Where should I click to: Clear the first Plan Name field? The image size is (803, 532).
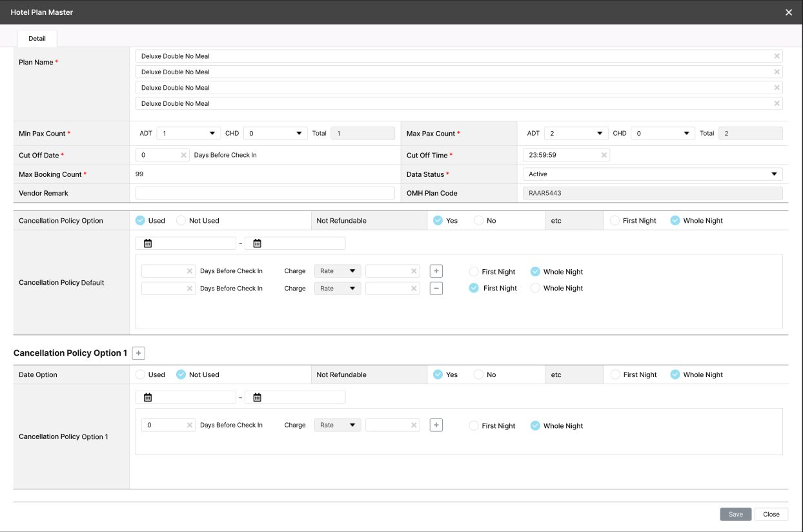pyautogui.click(x=777, y=56)
